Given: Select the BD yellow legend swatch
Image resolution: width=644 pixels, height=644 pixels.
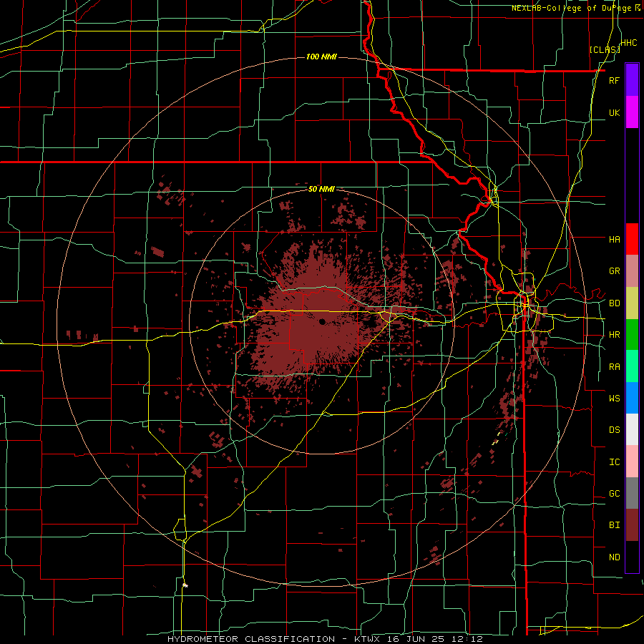Looking at the screenshot, I should pos(632,303).
